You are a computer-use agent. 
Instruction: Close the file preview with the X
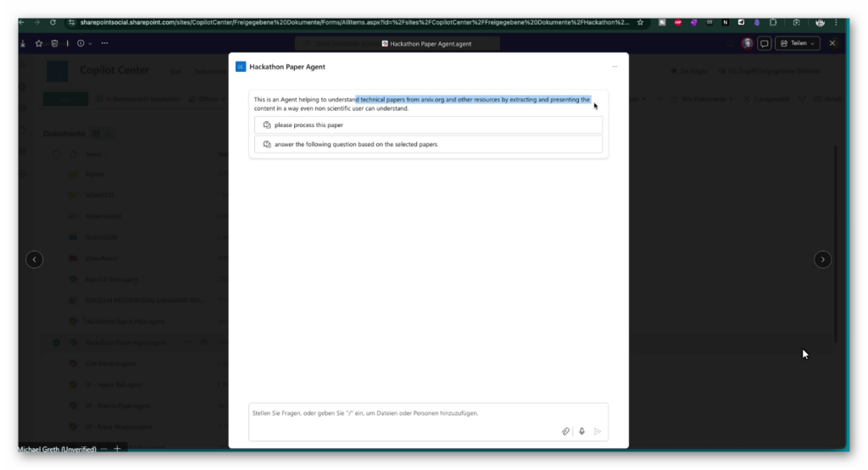click(x=832, y=43)
